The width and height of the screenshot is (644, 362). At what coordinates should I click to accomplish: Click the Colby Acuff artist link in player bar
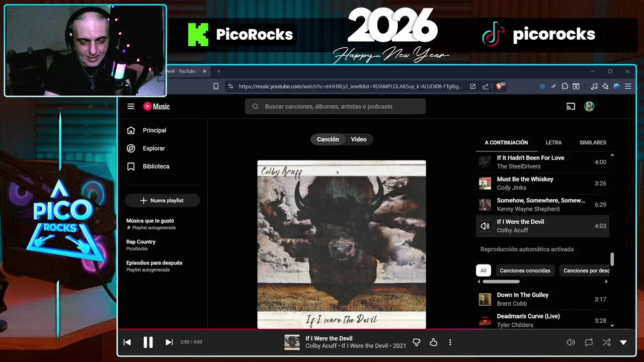click(320, 346)
